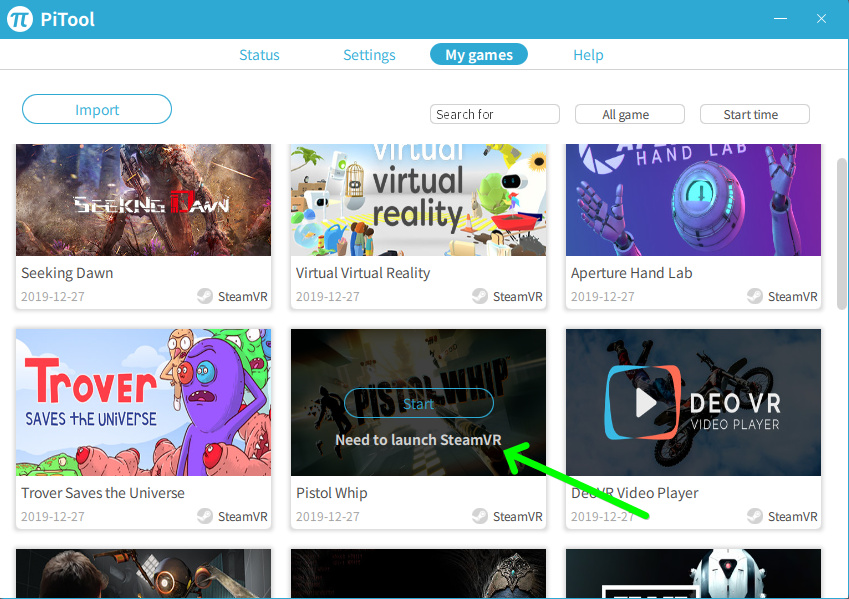Select the Virtual Virtual Reality cover thumbnail
Screen dimensions: 849x599
pyautogui.click(x=419, y=200)
